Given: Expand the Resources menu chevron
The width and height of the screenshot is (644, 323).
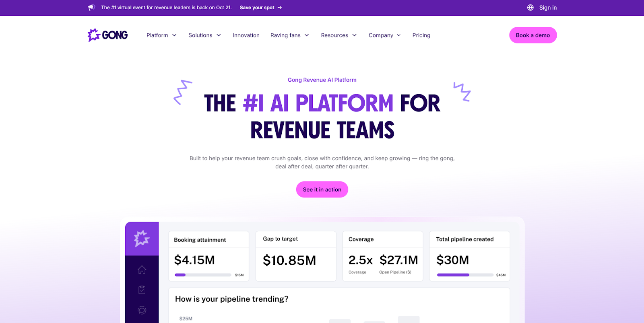Looking at the screenshot, I should 355,35.
